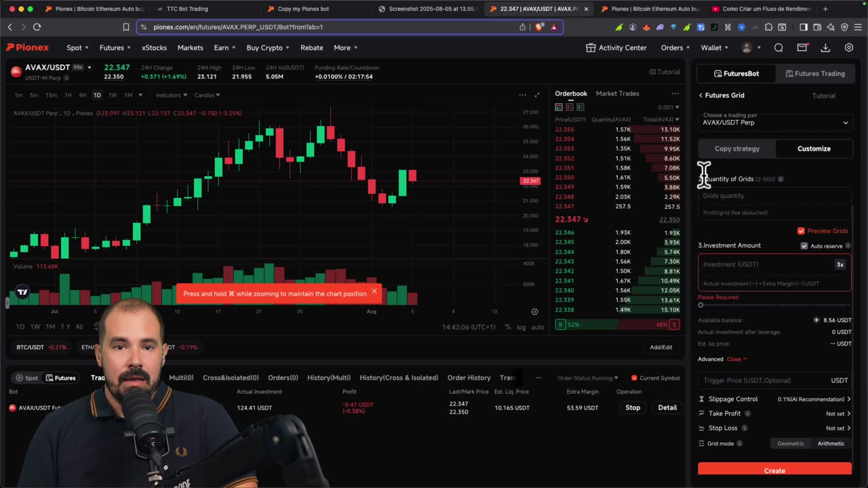868x488 pixels.
Task: Open the Activity Center gift icon
Action: 591,47
